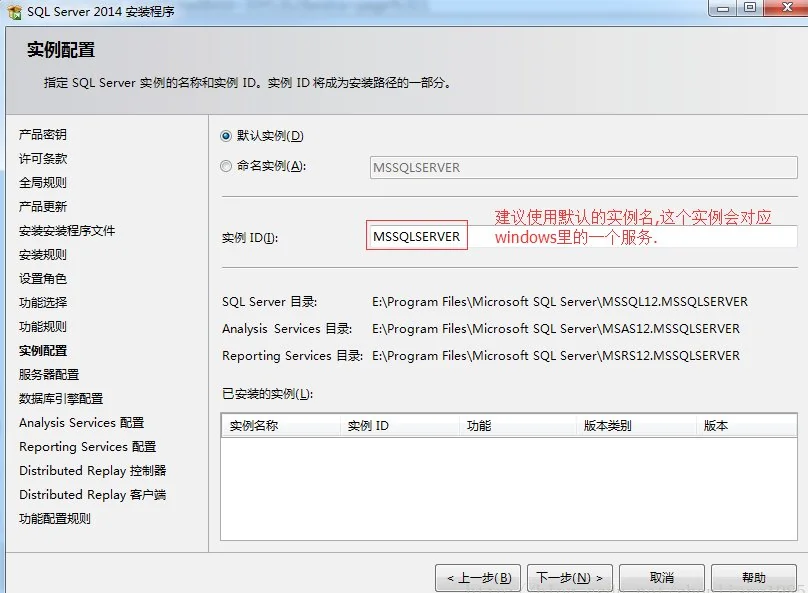Open the 服务器配置 step
808x593 pixels.
pos(49,375)
